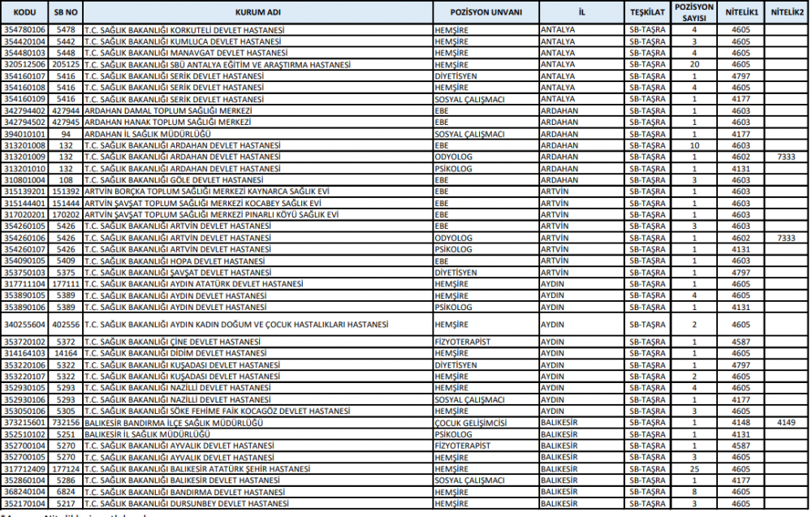Viewport: 812px width, 517px height.
Task: Click Balıkesir Atatürk Şehir Hastanesi name cell
Action: point(258,469)
